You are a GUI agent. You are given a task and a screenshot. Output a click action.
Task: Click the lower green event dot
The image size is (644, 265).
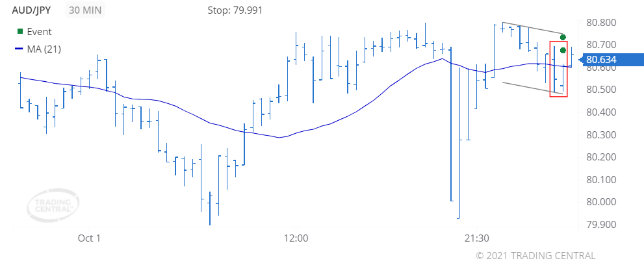[x=563, y=51]
